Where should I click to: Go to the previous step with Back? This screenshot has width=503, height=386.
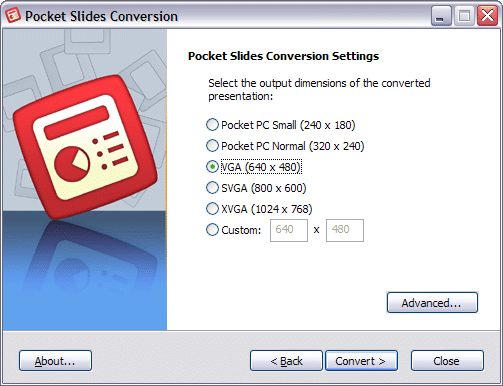coord(286,361)
